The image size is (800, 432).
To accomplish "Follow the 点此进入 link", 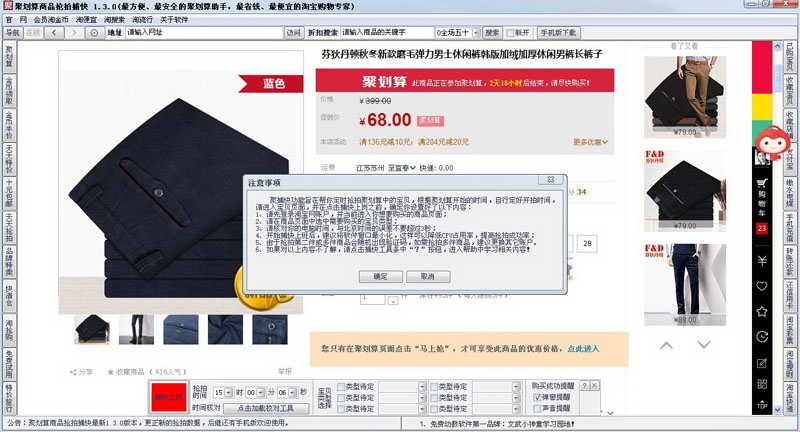I will click(x=583, y=349).
